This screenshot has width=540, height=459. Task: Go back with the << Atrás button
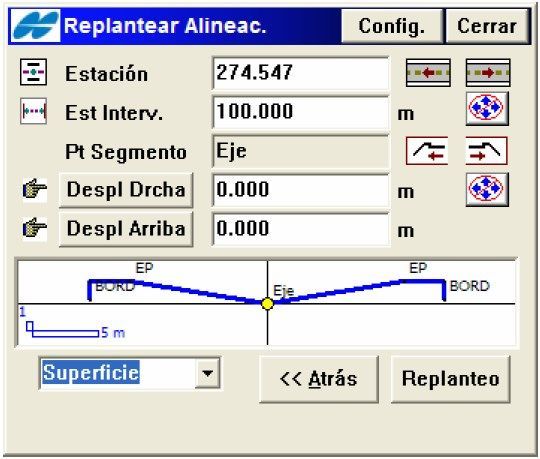point(319,379)
